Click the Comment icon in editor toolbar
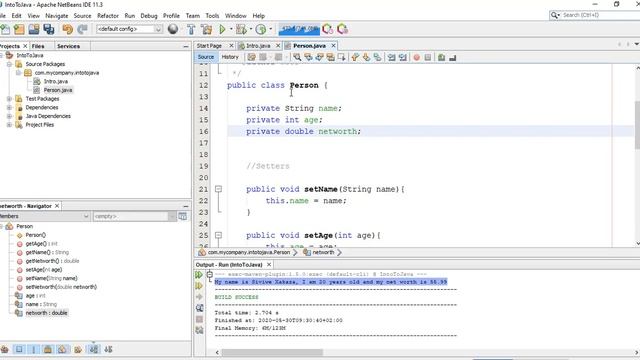 [441, 58]
